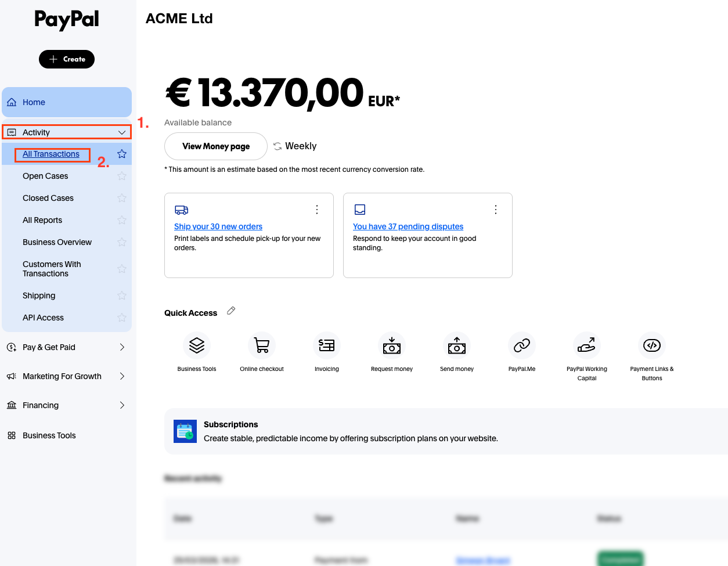Collapse the Activity section chevron

tap(122, 132)
